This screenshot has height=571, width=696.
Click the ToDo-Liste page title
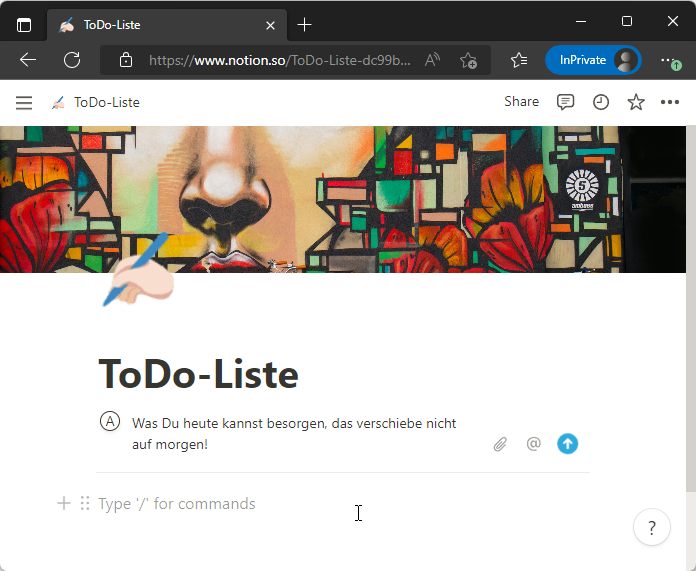198,374
